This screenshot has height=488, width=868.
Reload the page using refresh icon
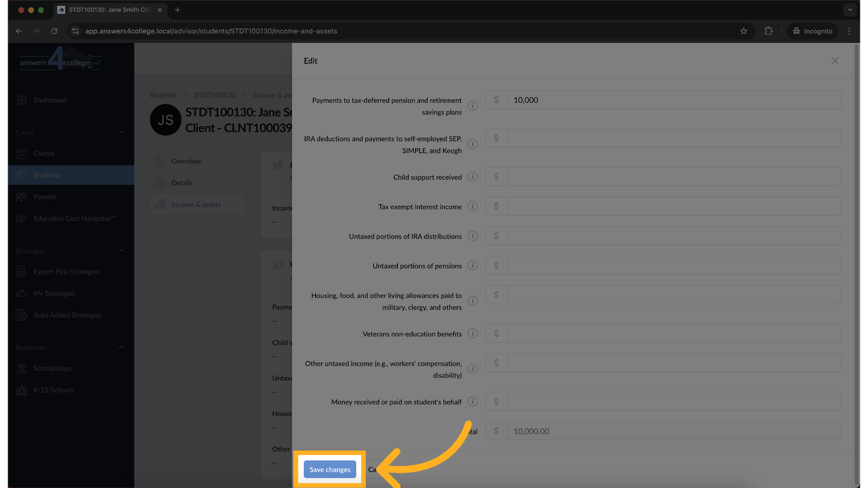54,31
